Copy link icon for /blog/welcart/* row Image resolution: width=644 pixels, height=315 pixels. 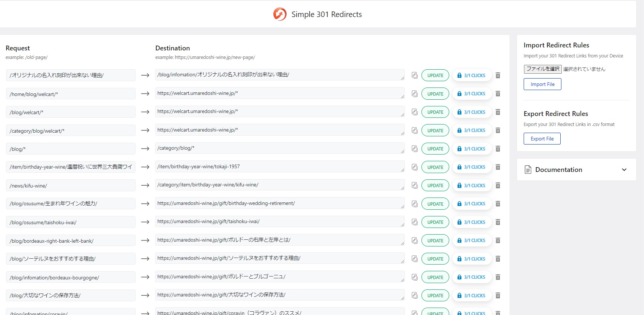coord(415,112)
